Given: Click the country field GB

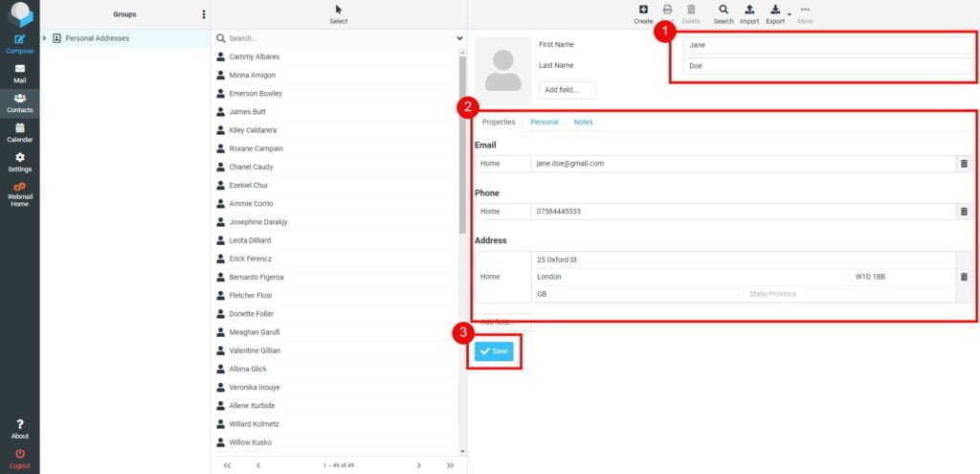Looking at the screenshot, I should 636,294.
